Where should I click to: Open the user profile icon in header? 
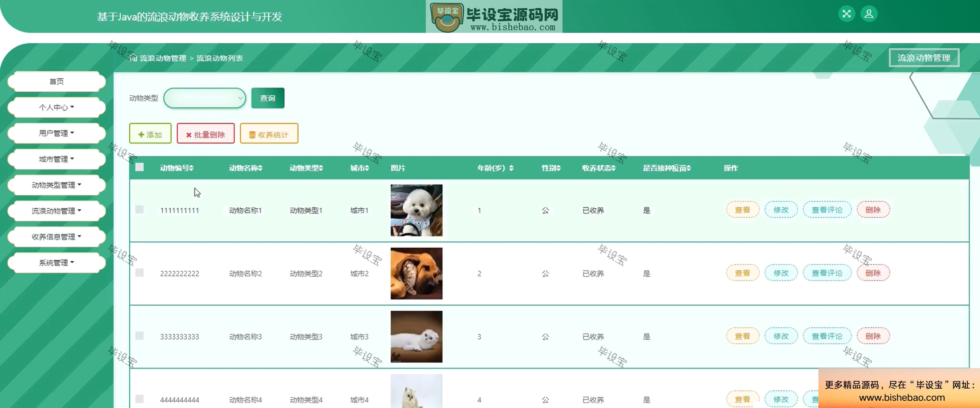click(x=869, y=14)
